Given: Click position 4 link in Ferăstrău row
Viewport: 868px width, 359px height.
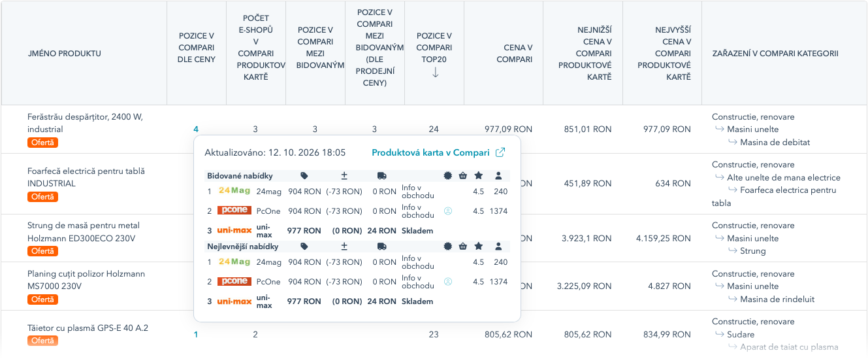Looking at the screenshot, I should tap(196, 129).
